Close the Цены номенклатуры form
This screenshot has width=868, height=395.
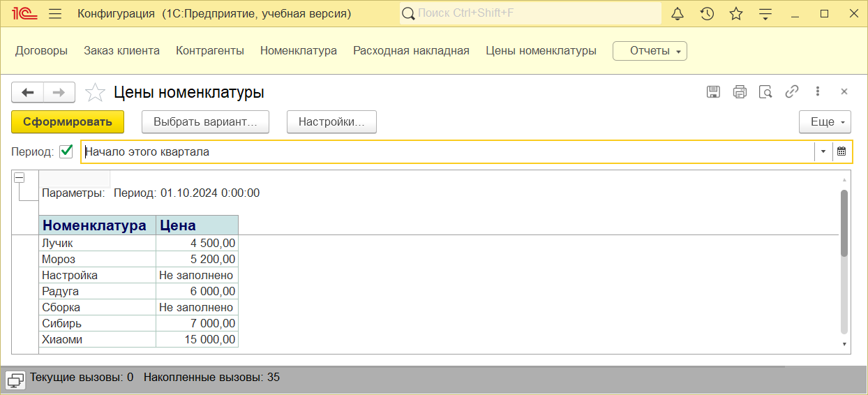tap(844, 91)
